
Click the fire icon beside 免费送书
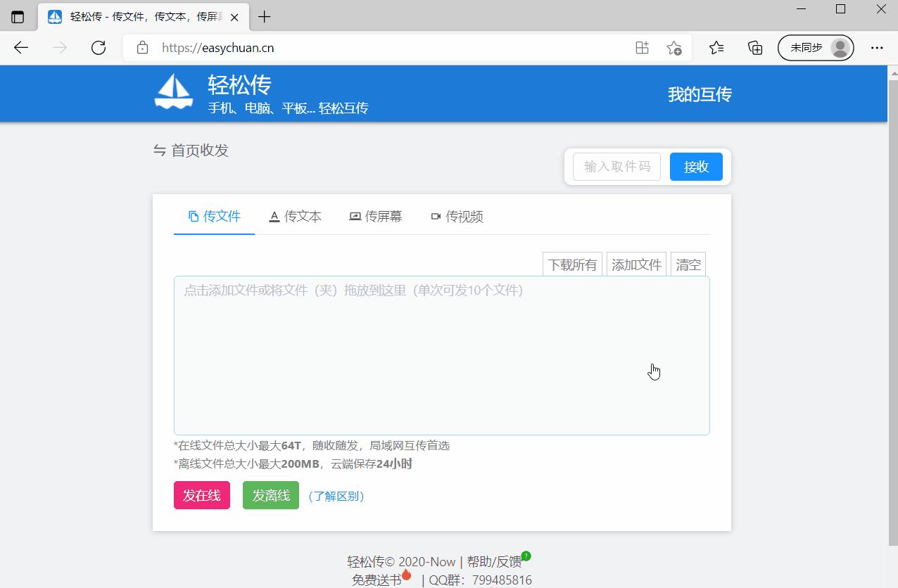(407, 573)
